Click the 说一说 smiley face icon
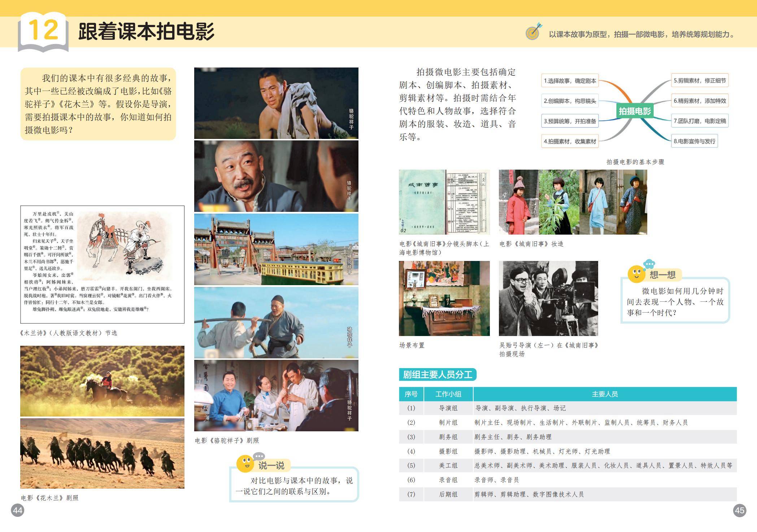This screenshot has height=532, width=757. (246, 463)
